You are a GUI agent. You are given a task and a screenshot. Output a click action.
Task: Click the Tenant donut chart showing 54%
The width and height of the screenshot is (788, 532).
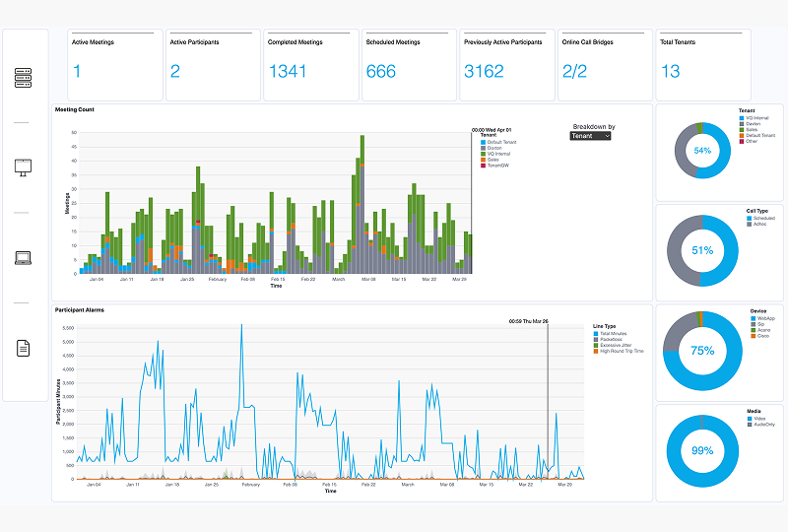[x=702, y=151]
